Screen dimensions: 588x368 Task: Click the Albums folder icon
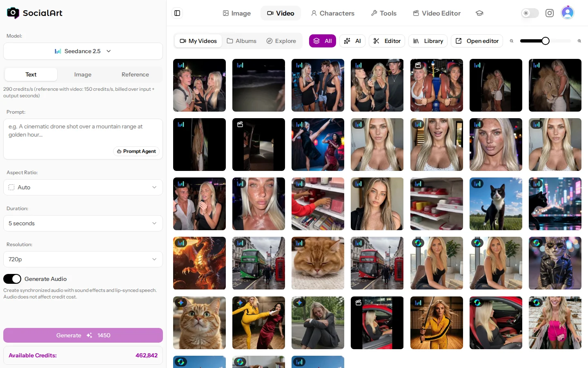coord(230,41)
